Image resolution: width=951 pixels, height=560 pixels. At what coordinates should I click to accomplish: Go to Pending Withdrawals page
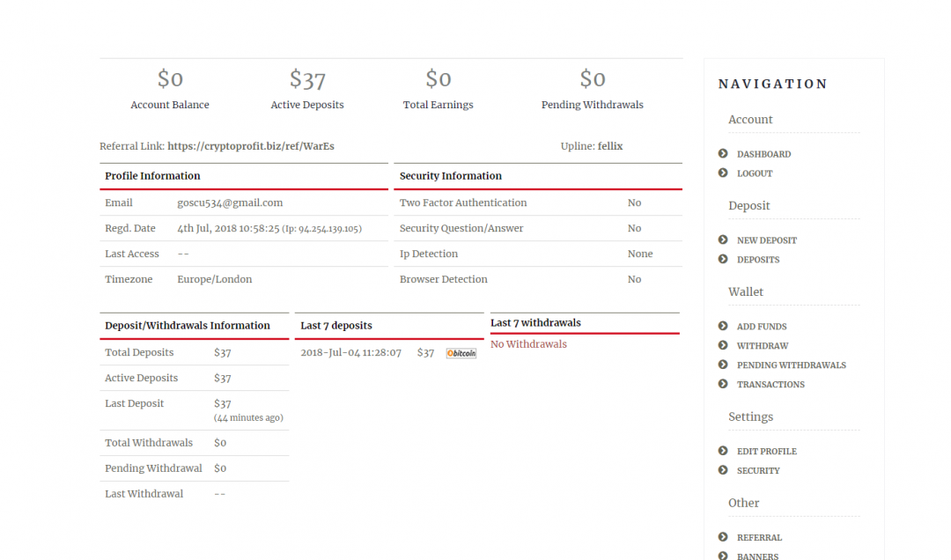[x=791, y=365]
